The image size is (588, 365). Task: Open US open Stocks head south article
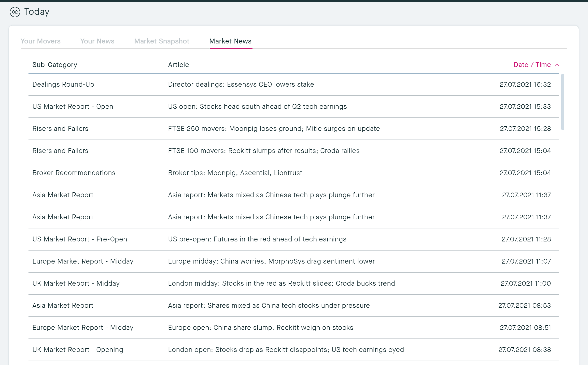click(x=257, y=106)
